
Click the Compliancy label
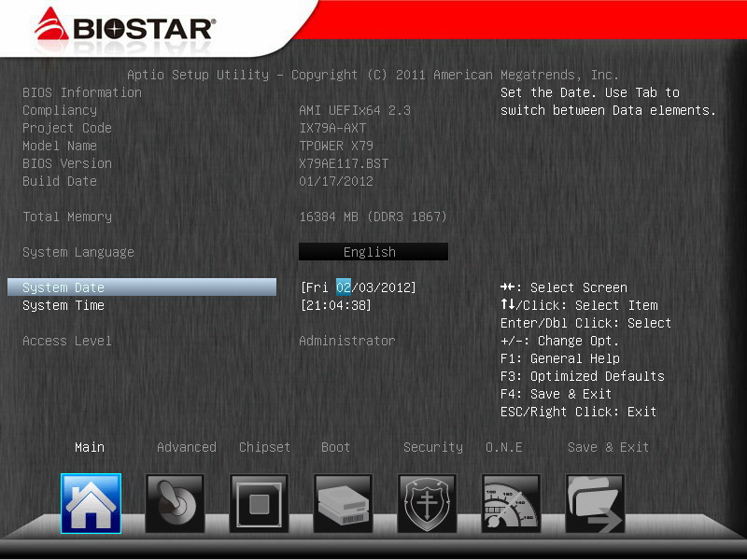coord(60,110)
